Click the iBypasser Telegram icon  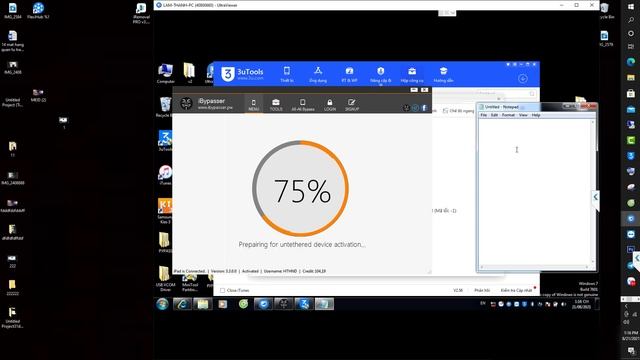(x=415, y=108)
